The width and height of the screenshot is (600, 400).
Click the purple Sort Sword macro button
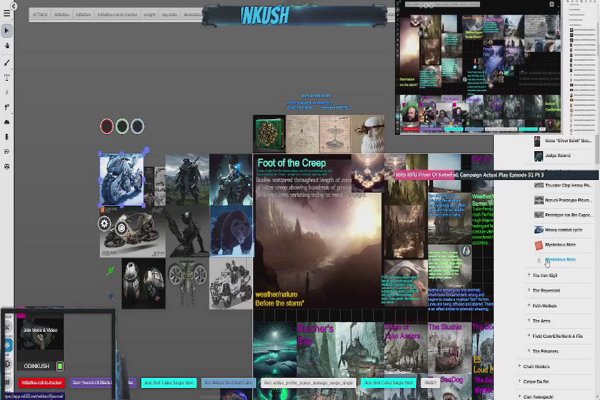click(x=102, y=382)
